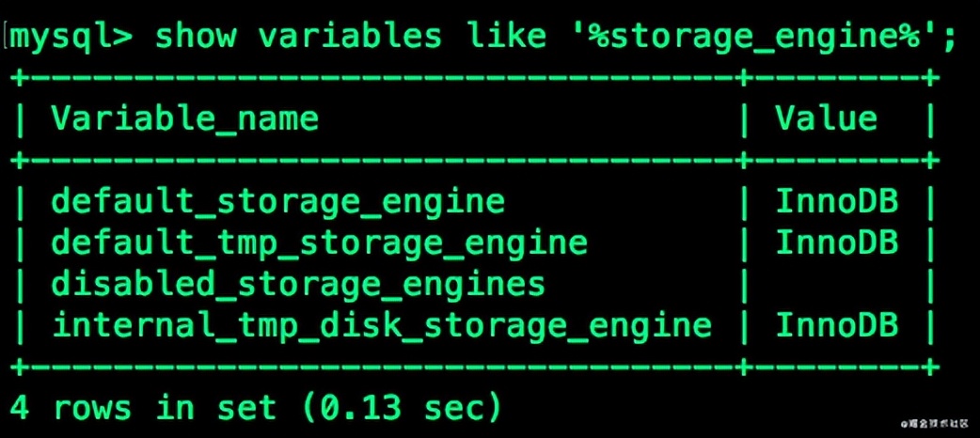Click InnoDB value of default_tmp_storage_engine row
980x438 pixels.
click(836, 242)
